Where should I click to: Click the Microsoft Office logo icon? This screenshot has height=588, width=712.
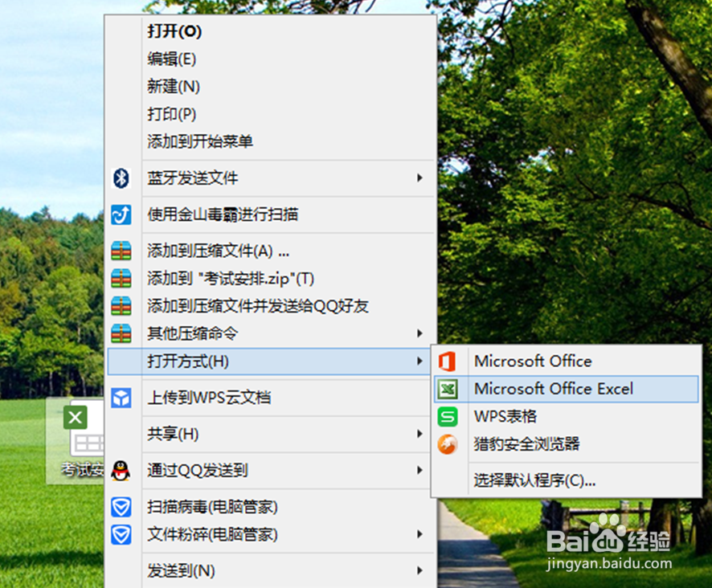(448, 362)
